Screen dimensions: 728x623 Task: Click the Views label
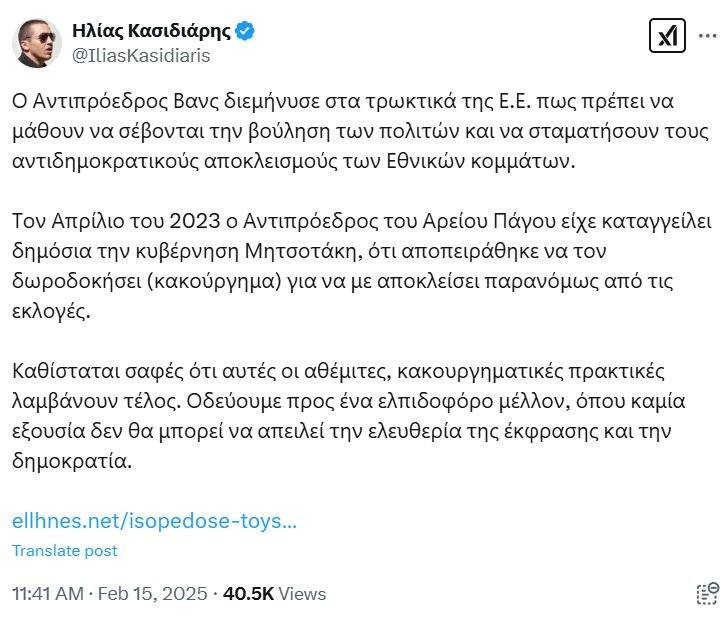coord(302,593)
